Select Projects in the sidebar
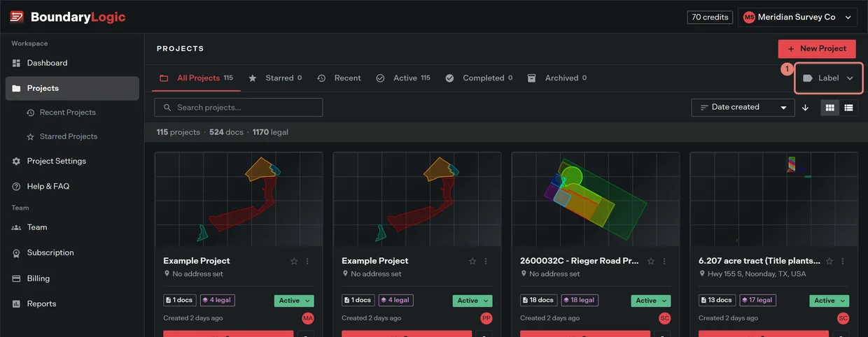868x337 pixels. (72, 88)
